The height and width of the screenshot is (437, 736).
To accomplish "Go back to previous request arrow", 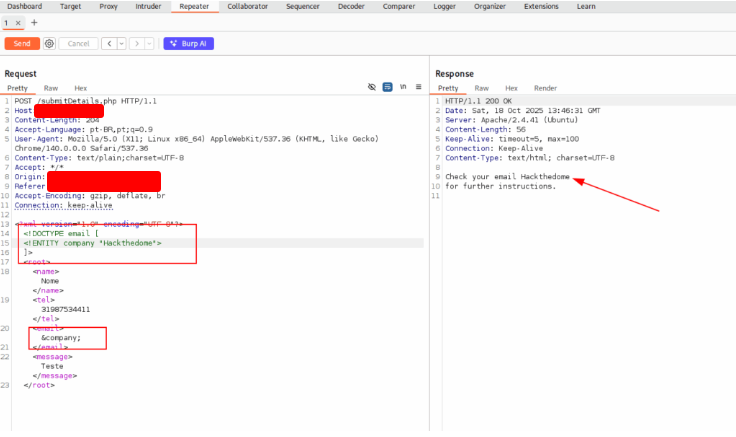I will coord(109,44).
